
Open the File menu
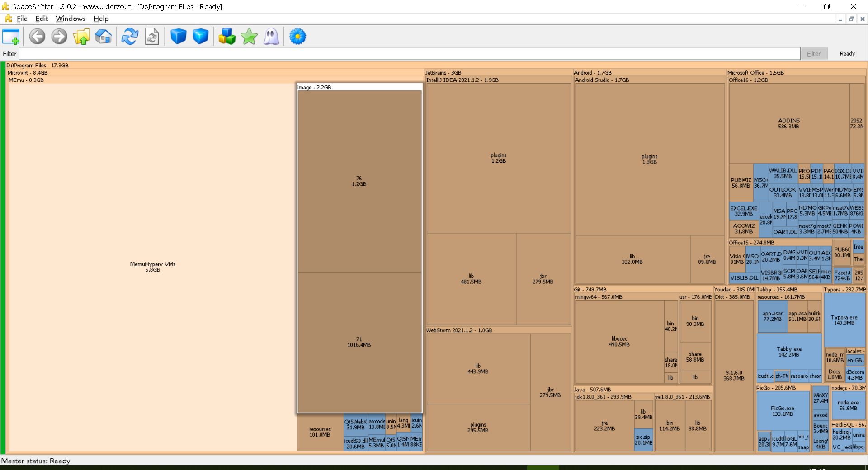[22, 19]
